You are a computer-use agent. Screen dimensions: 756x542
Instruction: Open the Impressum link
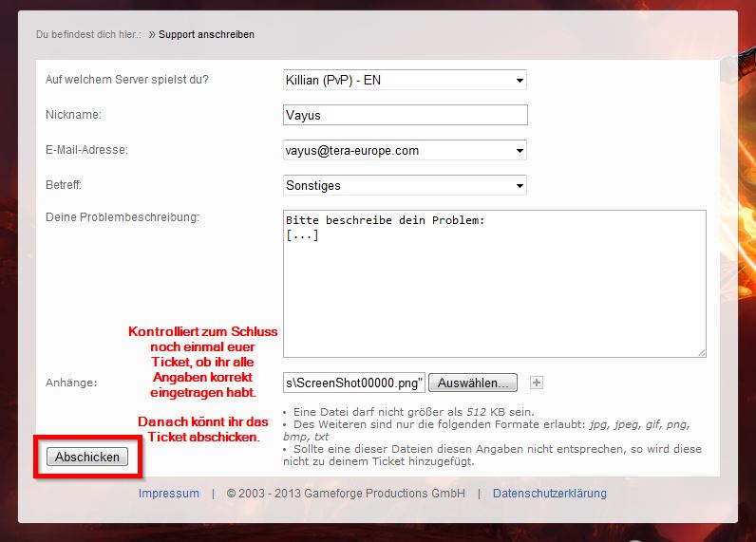169,493
